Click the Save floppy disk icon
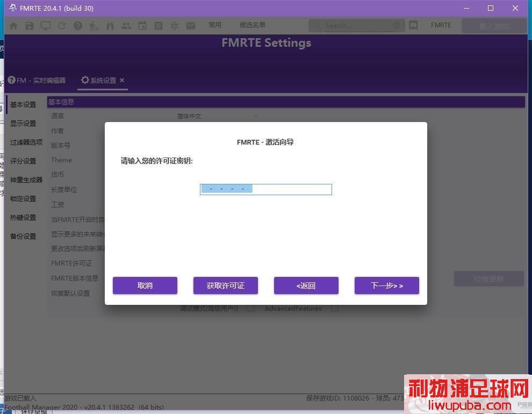Viewport: 532px width, 414px height. [x=30, y=25]
